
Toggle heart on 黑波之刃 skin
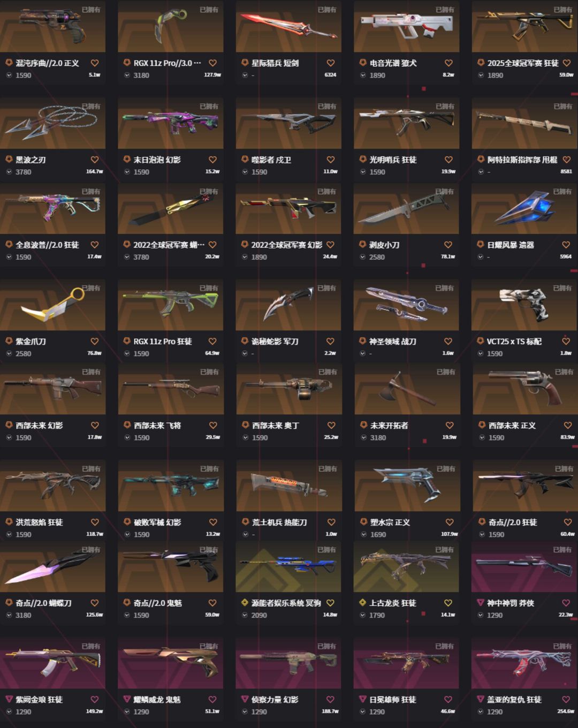click(95, 160)
